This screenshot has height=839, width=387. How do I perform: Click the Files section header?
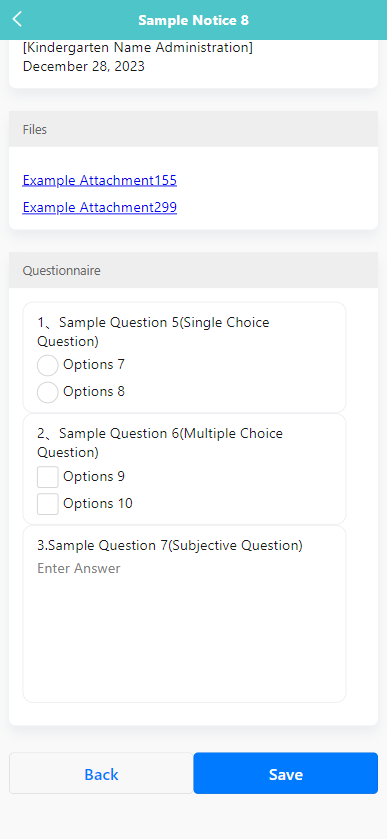pyautogui.click(x=193, y=129)
